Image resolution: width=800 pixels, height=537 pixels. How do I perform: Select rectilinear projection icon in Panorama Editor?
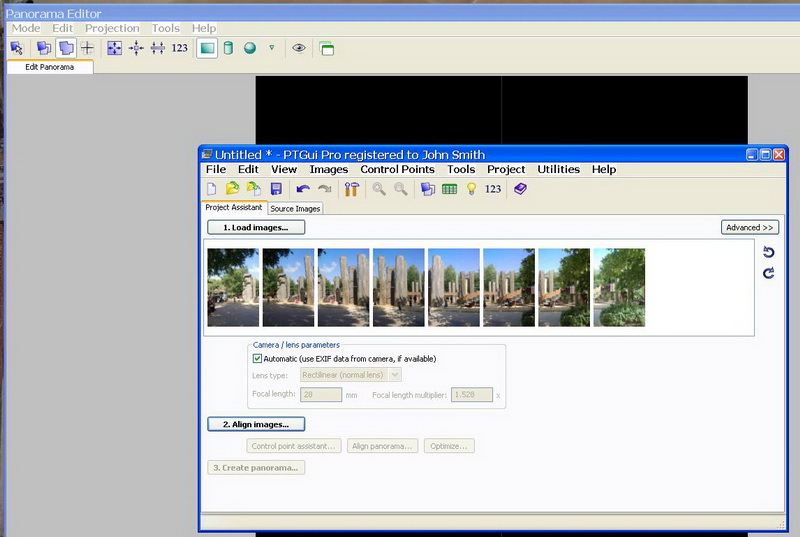(207, 48)
